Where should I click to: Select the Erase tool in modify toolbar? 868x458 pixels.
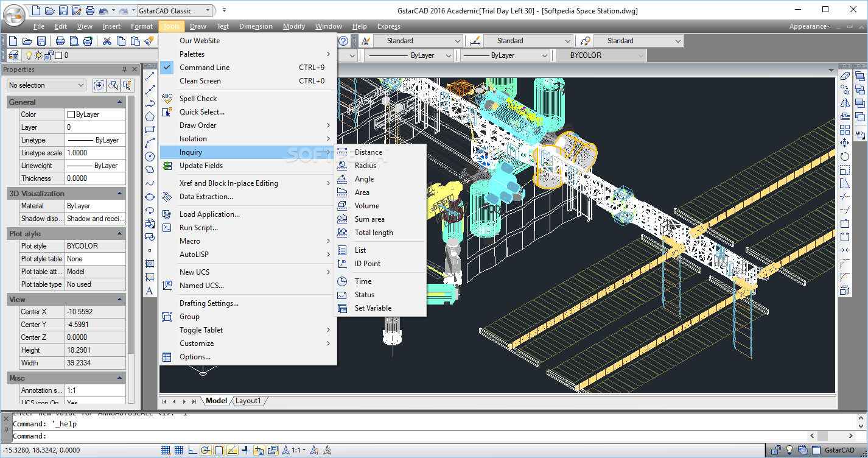tap(844, 76)
